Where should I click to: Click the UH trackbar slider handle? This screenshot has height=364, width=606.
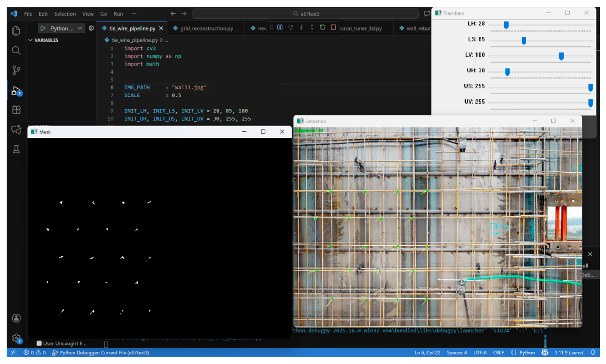(x=507, y=72)
